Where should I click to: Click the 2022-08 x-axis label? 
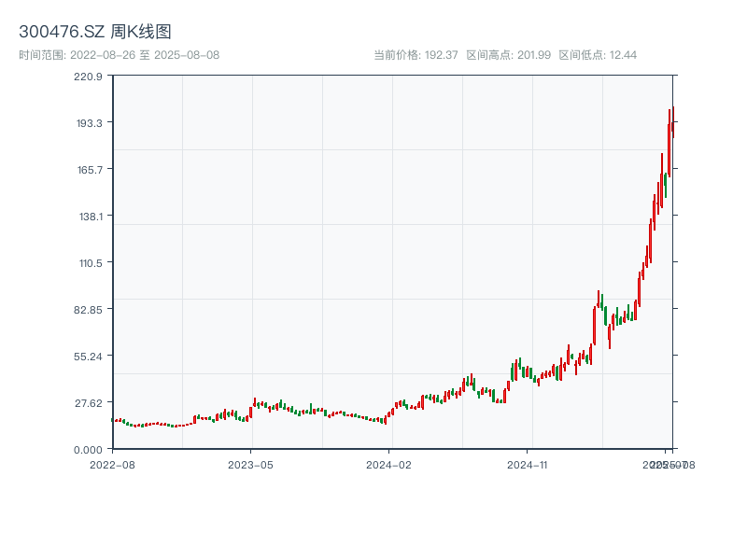[112, 465]
